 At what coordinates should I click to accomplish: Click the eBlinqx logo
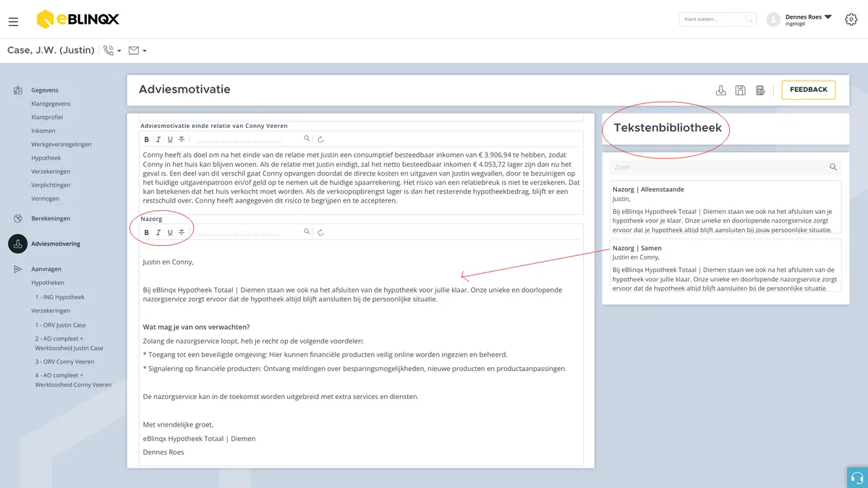click(77, 20)
